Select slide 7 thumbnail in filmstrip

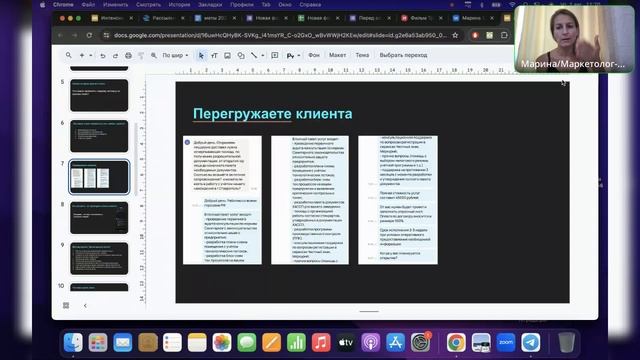click(x=99, y=177)
